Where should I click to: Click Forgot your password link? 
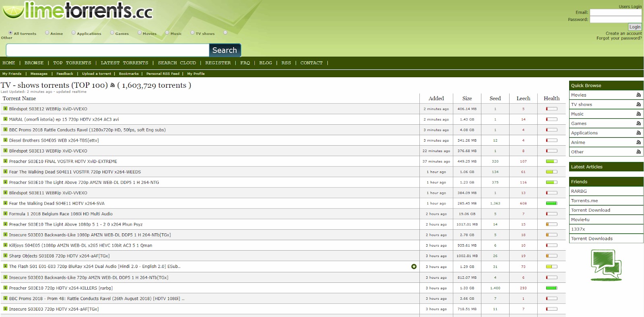(619, 38)
